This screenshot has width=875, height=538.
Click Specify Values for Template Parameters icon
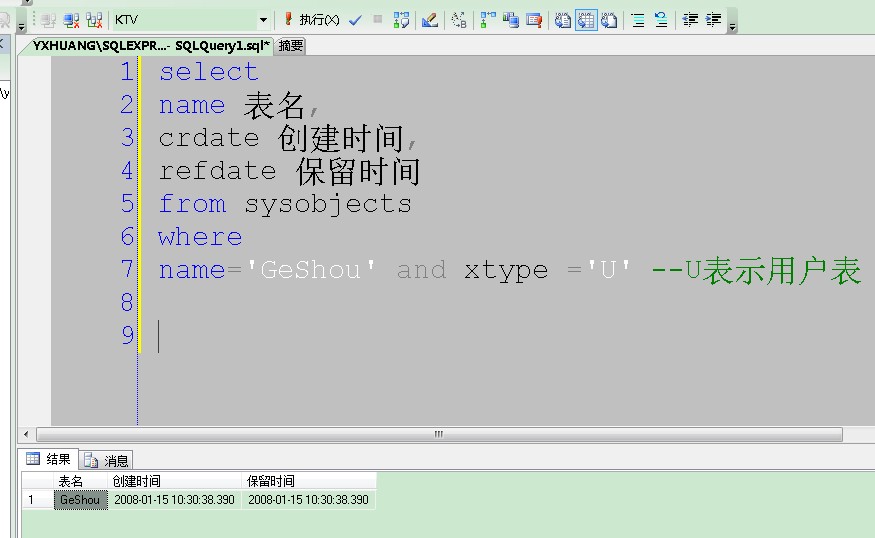[x=459, y=20]
